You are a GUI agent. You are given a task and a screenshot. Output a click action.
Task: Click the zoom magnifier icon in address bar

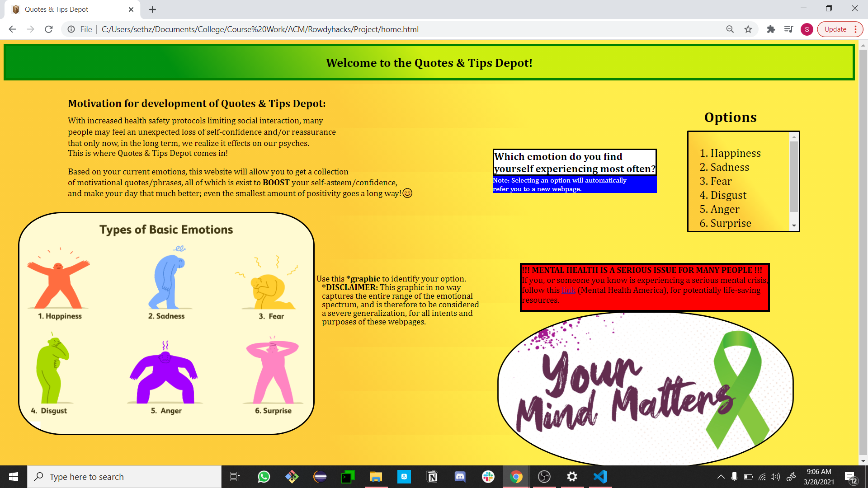[730, 29]
